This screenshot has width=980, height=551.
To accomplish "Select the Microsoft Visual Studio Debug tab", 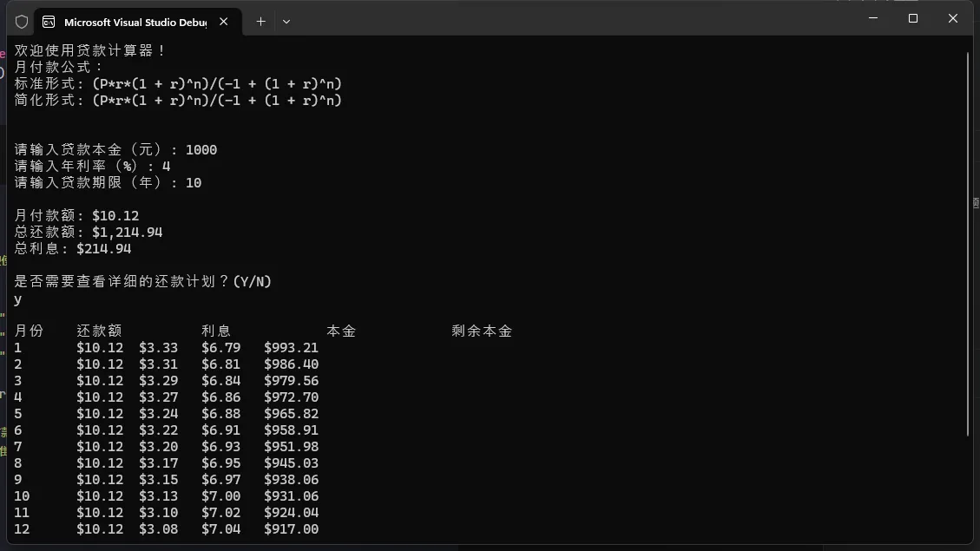I will pyautogui.click(x=135, y=22).
